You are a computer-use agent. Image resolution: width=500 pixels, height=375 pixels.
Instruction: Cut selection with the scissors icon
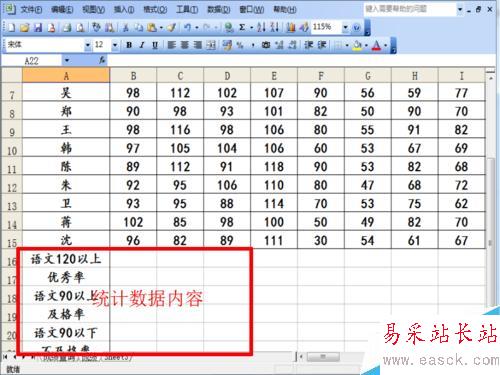[125, 27]
